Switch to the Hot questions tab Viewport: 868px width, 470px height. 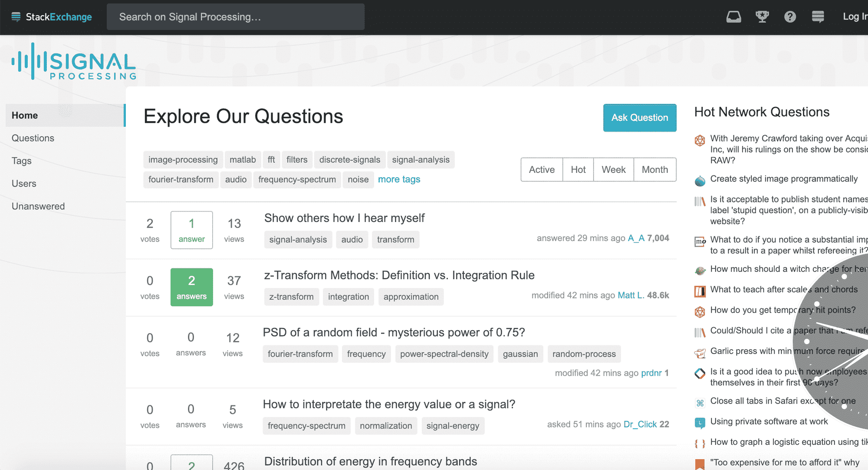point(578,170)
